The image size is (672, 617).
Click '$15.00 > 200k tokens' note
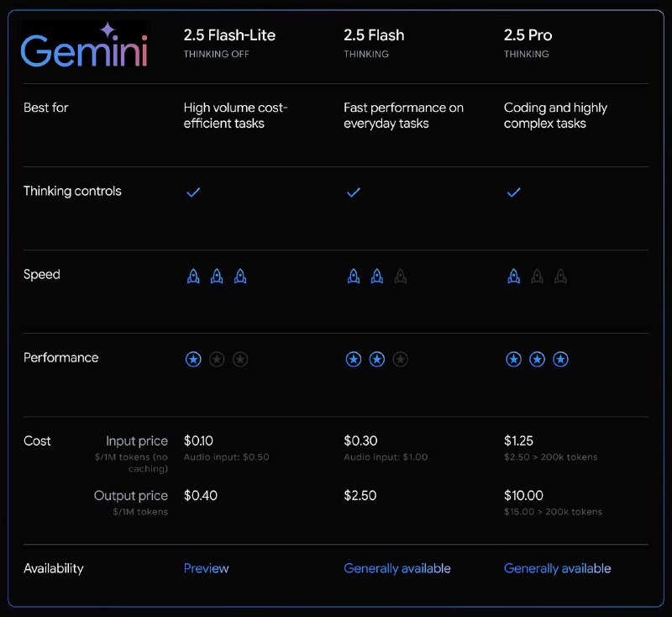click(x=554, y=512)
